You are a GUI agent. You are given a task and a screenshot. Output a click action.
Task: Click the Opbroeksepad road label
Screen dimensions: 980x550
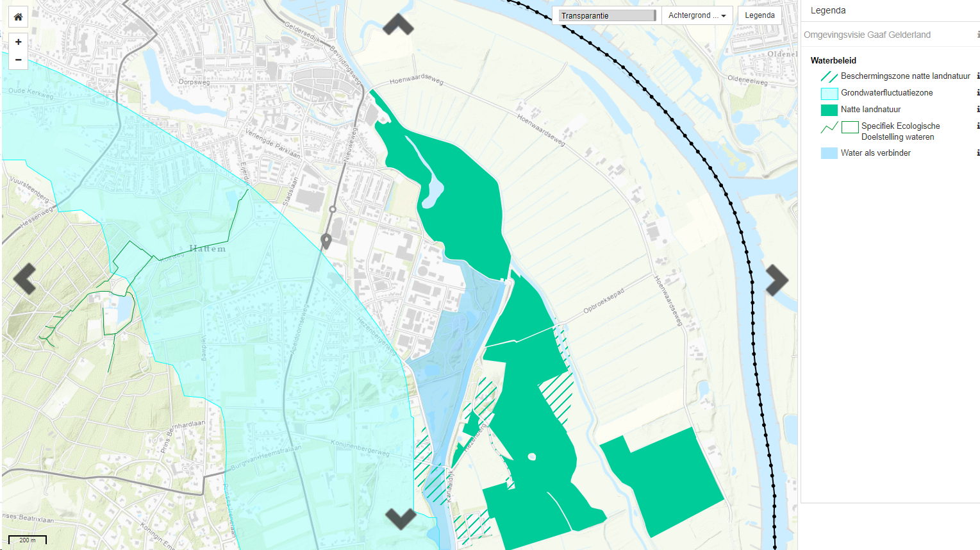click(x=604, y=301)
